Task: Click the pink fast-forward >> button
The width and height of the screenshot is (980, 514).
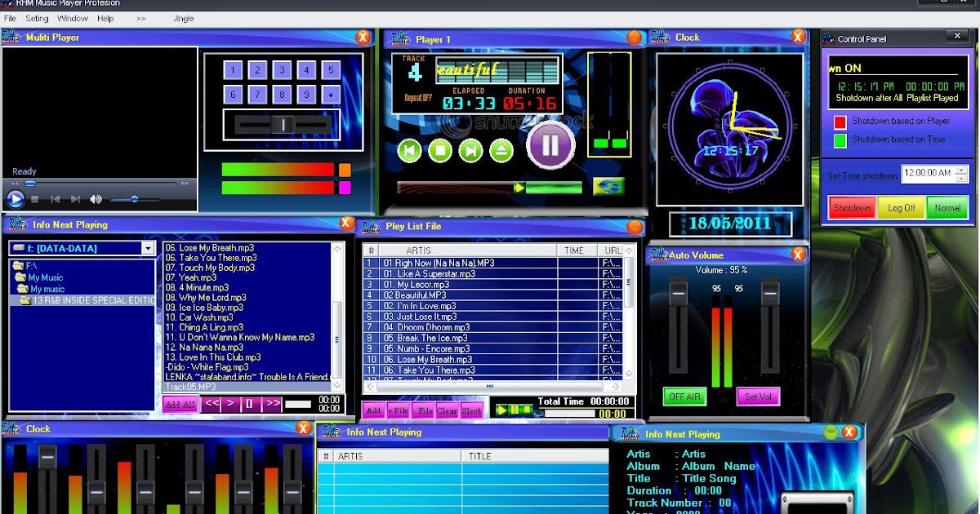Action: pos(272,403)
